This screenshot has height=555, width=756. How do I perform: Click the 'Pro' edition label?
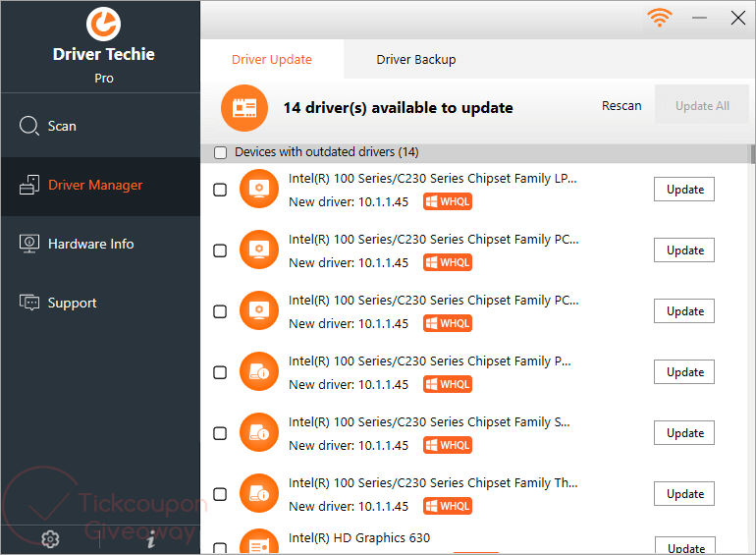(104, 79)
